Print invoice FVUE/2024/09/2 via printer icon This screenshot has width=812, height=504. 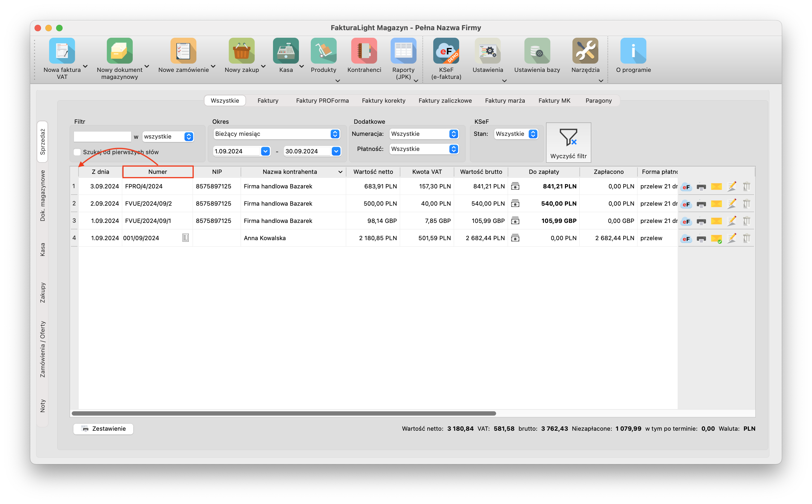click(701, 204)
